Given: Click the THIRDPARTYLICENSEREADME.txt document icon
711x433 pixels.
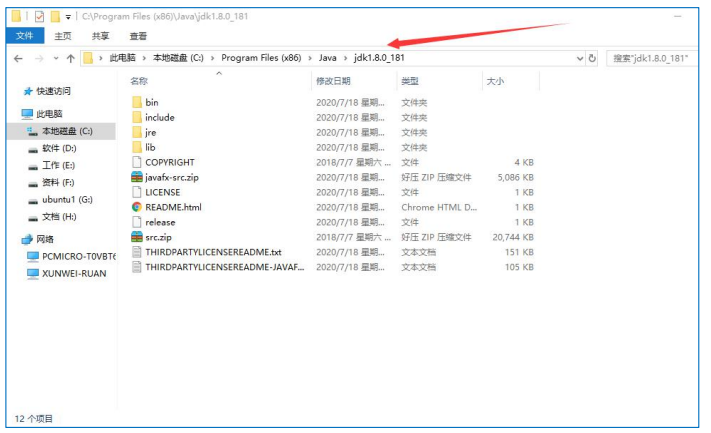Looking at the screenshot, I should (137, 252).
